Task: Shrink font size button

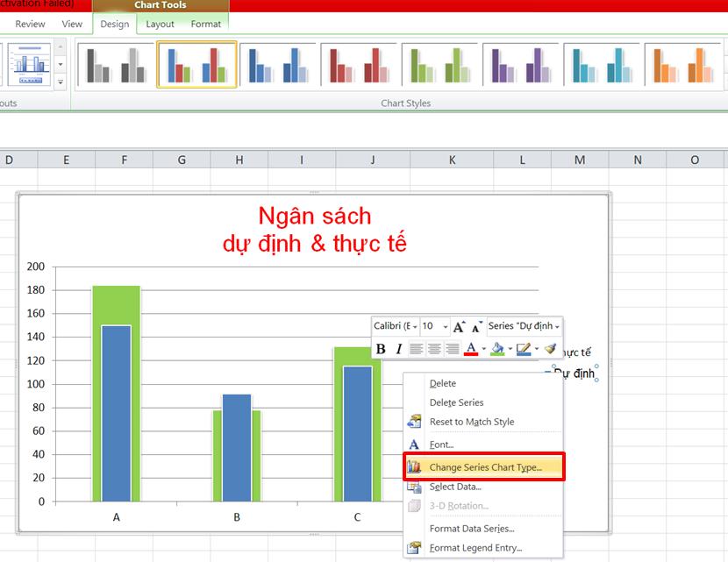Action: [477, 327]
